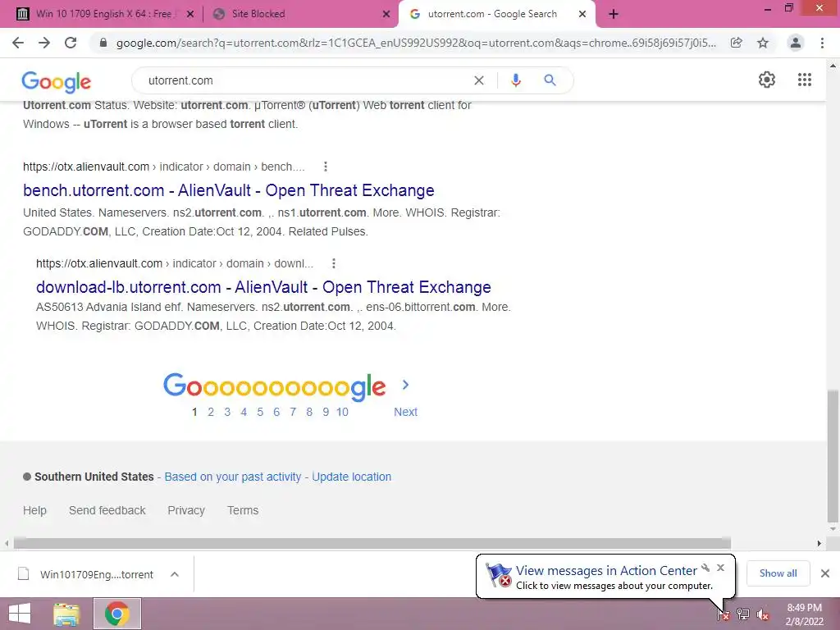Start voice search with the microphone
Viewport: 840px width, 630px height.
pyautogui.click(x=515, y=80)
